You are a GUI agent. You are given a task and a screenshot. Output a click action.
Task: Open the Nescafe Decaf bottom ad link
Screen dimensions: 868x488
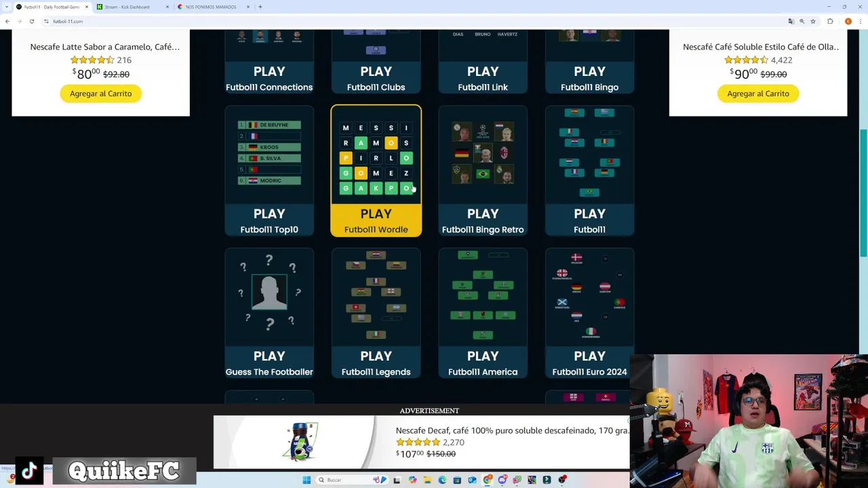(x=513, y=430)
